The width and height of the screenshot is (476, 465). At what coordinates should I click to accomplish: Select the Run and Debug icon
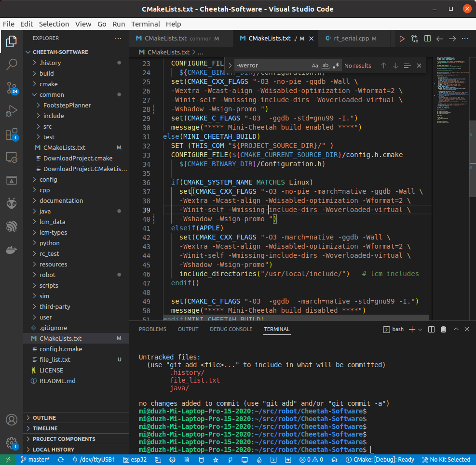(12, 111)
